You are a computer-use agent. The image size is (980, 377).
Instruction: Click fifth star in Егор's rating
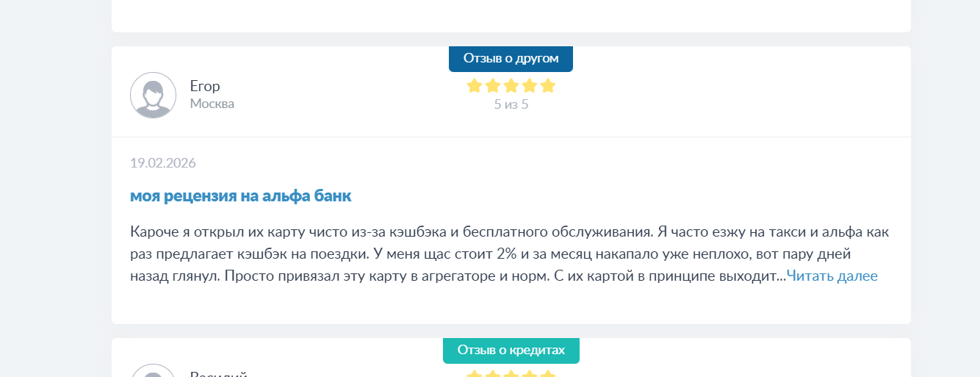coord(548,86)
